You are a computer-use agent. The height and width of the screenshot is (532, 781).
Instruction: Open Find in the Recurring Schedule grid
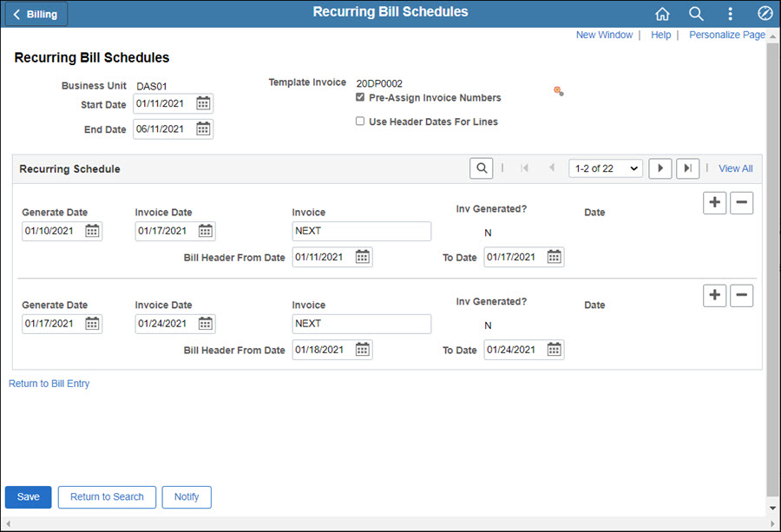(x=482, y=167)
